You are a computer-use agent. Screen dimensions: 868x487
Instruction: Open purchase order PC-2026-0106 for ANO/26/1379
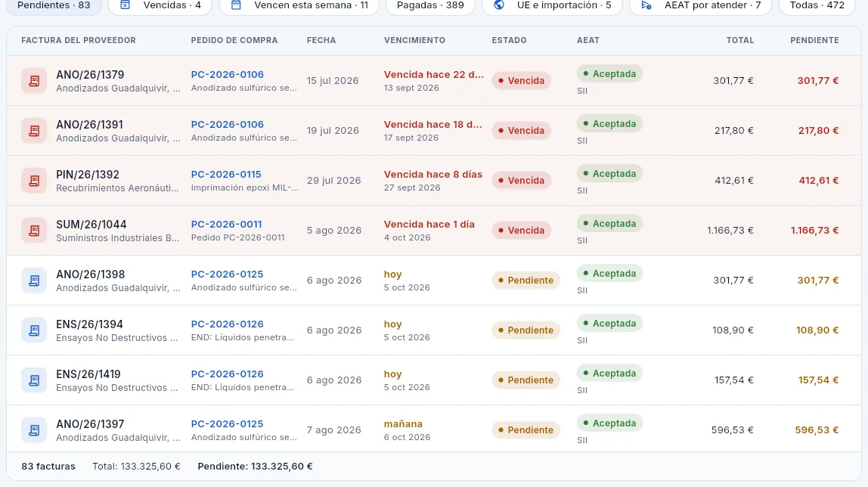pos(227,75)
